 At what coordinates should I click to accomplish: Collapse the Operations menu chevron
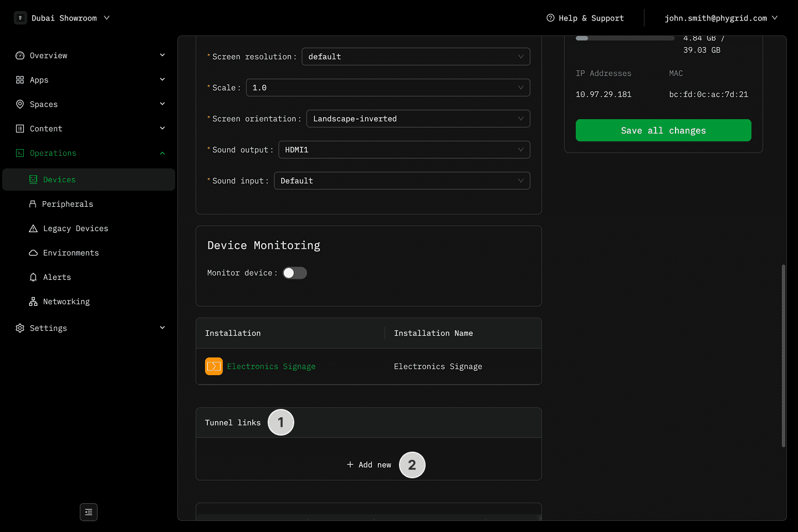(x=162, y=153)
